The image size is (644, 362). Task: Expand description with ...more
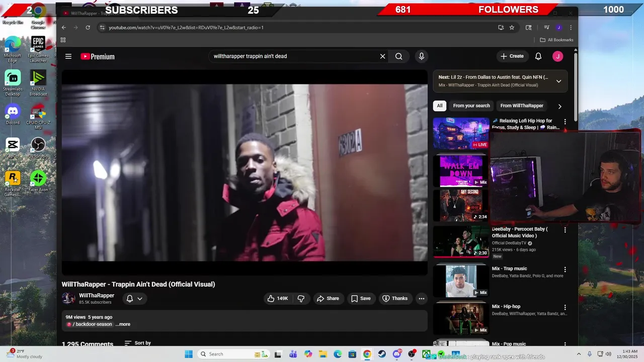(123, 324)
